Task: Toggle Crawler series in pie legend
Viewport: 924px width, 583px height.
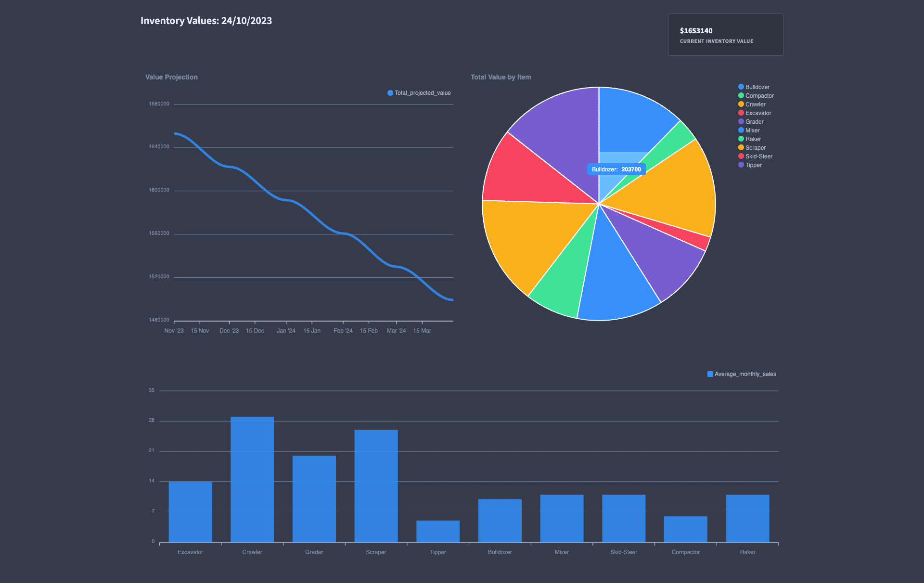Action: tap(752, 104)
